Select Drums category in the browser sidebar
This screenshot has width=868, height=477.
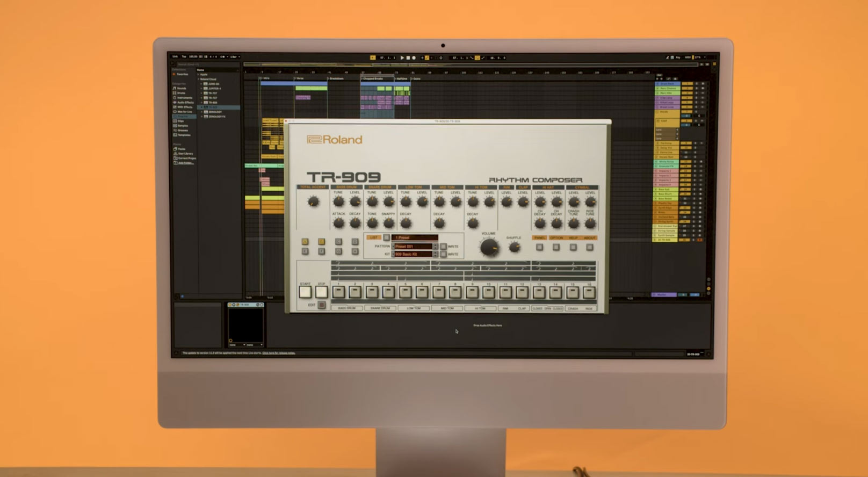coord(181,93)
